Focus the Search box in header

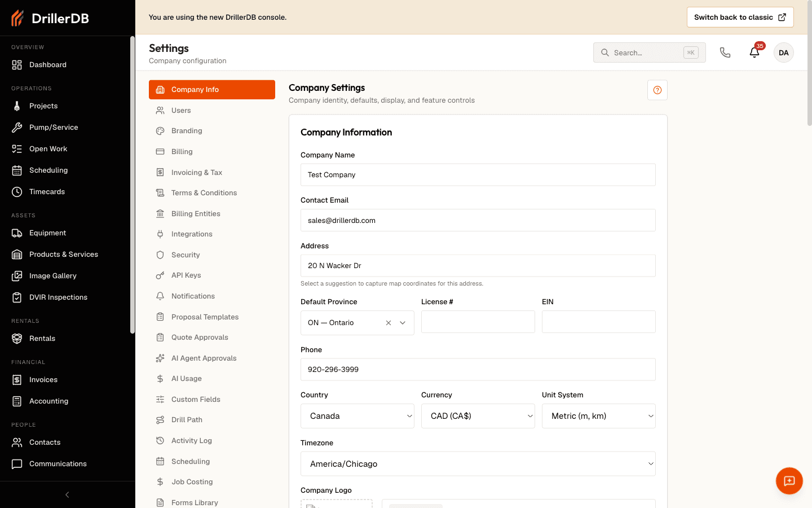pos(649,52)
